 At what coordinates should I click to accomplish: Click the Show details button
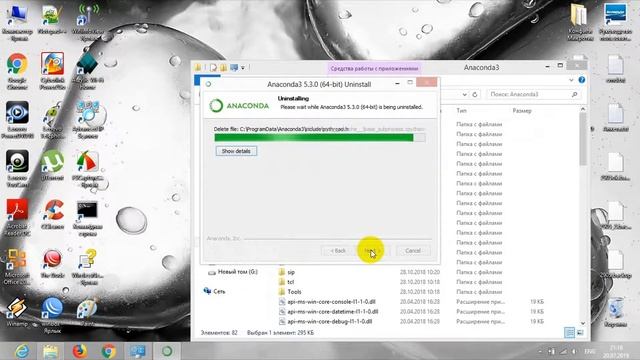236,151
